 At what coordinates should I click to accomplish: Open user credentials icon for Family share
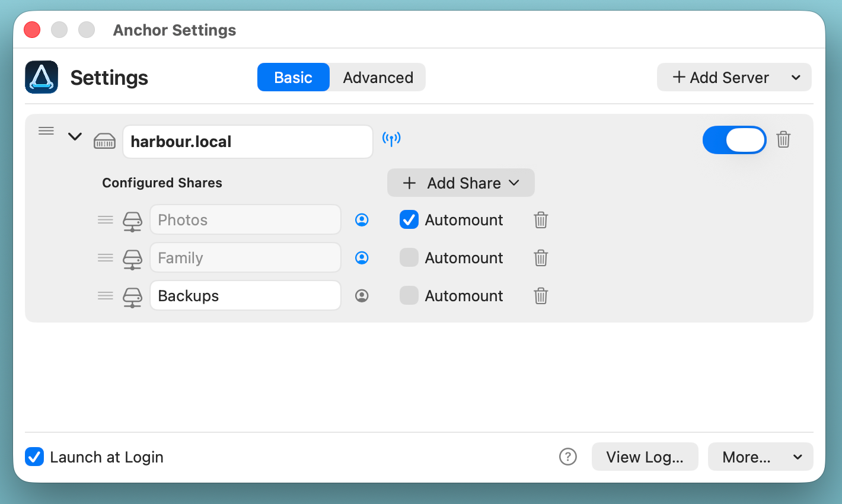point(362,258)
